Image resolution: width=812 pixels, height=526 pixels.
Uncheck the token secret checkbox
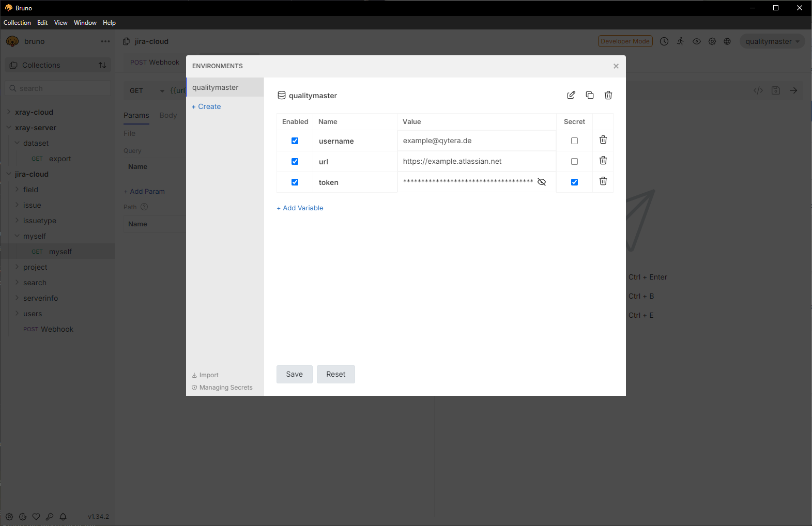point(574,182)
